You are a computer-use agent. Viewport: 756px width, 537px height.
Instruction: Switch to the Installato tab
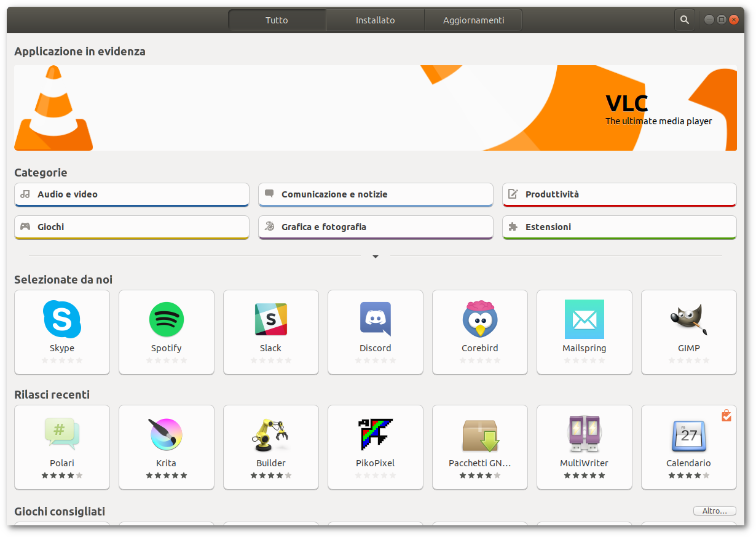click(x=375, y=20)
